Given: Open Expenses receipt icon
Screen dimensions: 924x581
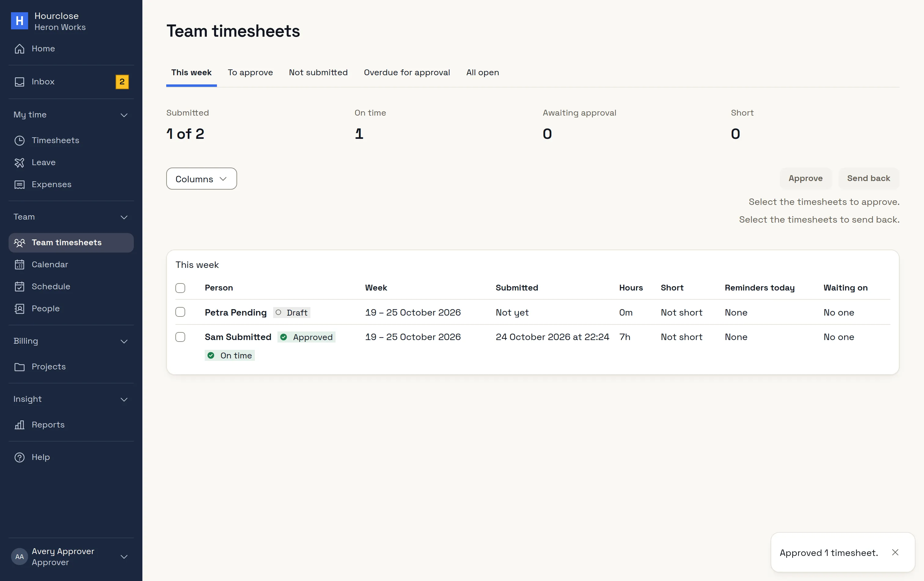Looking at the screenshot, I should 19,185.
